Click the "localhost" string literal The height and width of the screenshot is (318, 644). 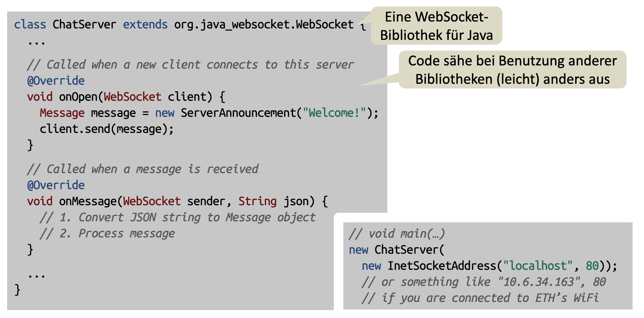[538, 266]
